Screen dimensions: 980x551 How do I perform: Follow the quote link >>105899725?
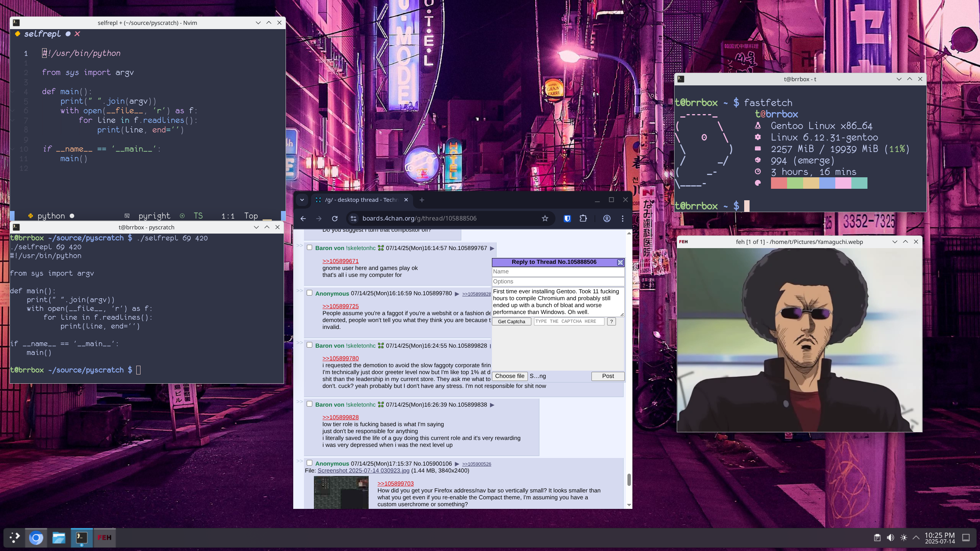(340, 306)
